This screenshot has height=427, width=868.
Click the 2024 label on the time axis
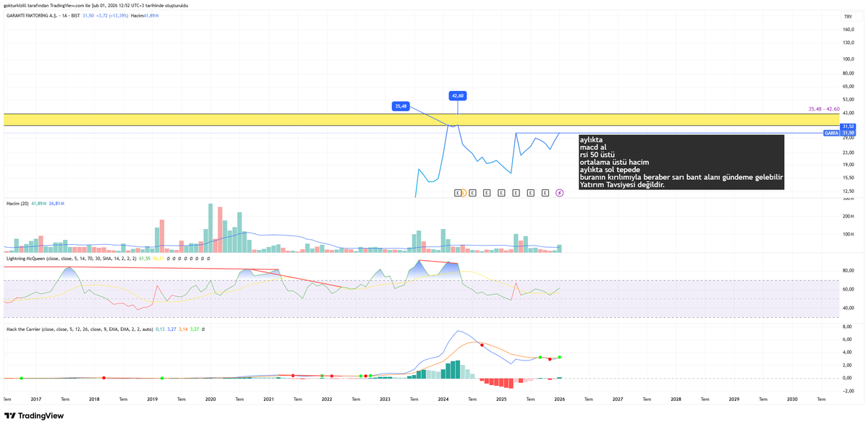[443, 399]
